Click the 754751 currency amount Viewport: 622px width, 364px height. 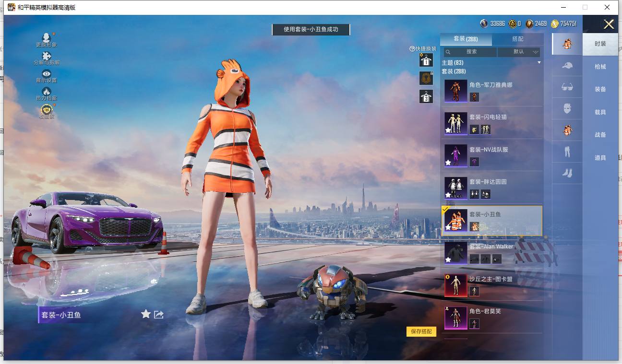click(x=569, y=23)
